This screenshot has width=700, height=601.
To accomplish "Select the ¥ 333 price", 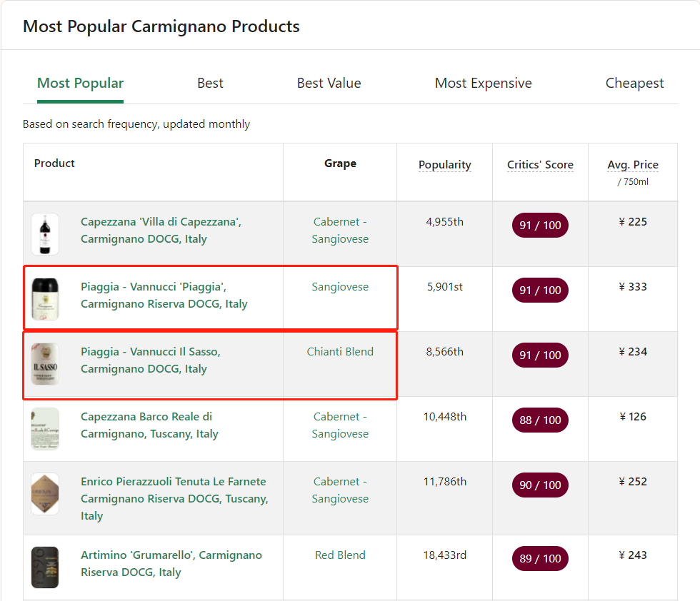I will coord(633,287).
